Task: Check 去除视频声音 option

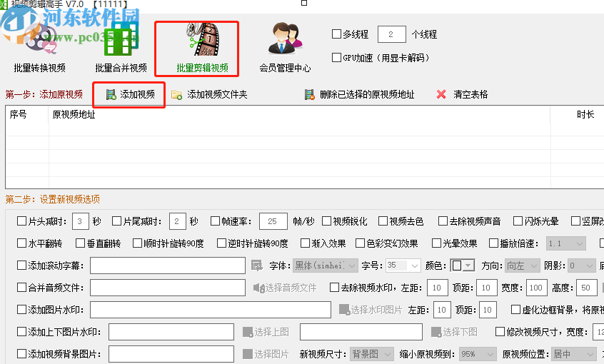Action: coord(443,221)
